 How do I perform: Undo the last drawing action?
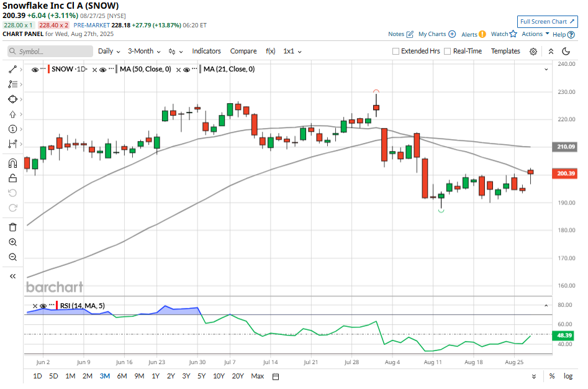click(12, 193)
